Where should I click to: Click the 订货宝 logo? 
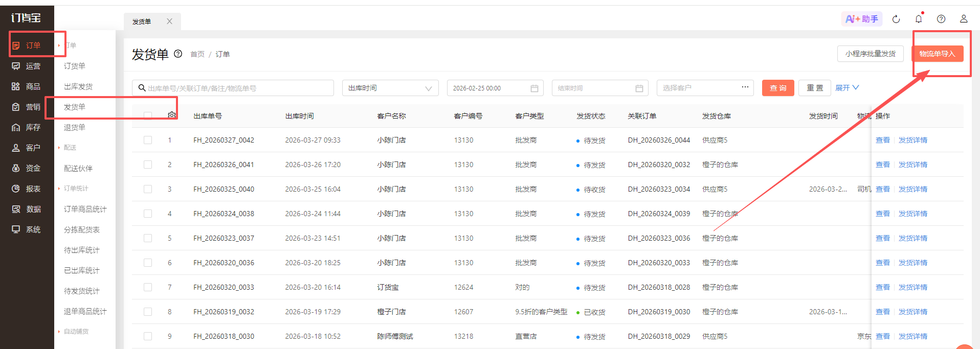coord(26,18)
